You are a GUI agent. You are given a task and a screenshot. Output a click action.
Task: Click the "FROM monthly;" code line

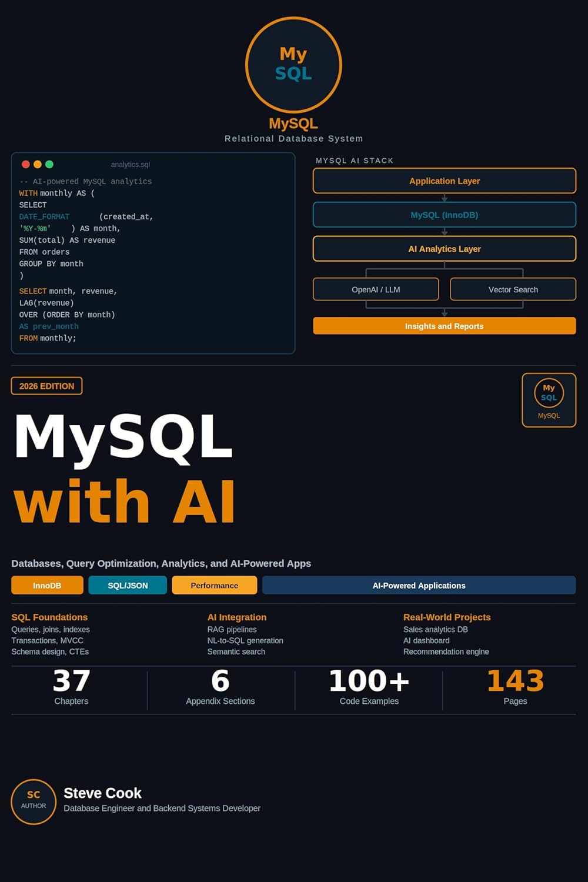(48, 339)
